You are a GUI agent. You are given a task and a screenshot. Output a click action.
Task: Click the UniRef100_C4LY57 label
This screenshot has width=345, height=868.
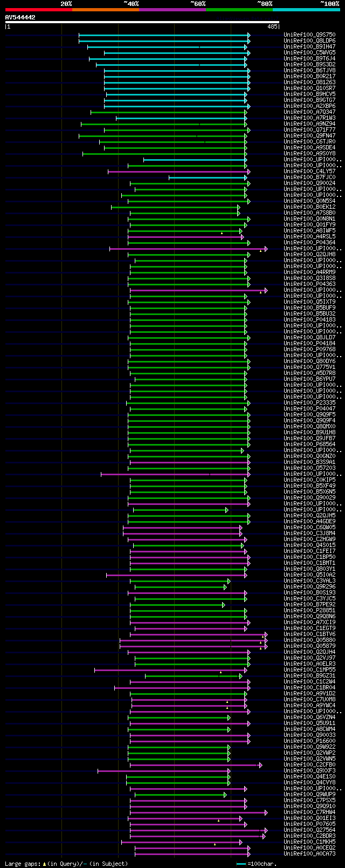click(309, 172)
